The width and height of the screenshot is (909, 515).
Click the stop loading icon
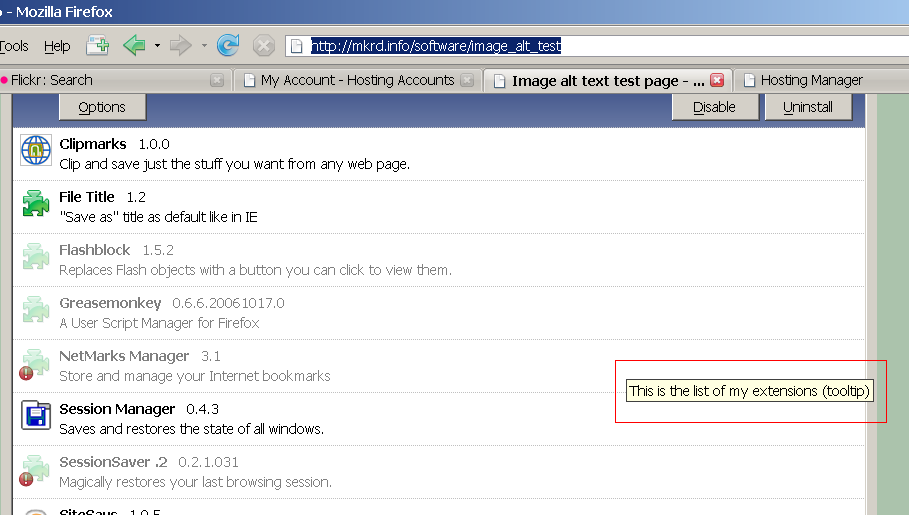[x=264, y=45]
